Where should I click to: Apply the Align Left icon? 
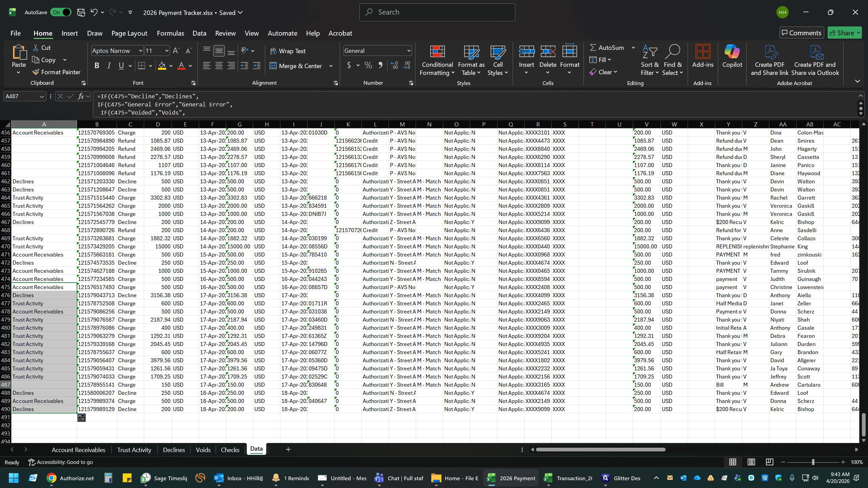tap(206, 66)
